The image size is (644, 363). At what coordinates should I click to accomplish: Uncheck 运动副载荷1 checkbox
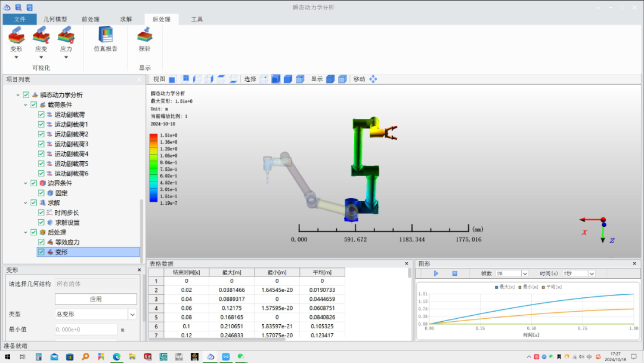(41, 124)
